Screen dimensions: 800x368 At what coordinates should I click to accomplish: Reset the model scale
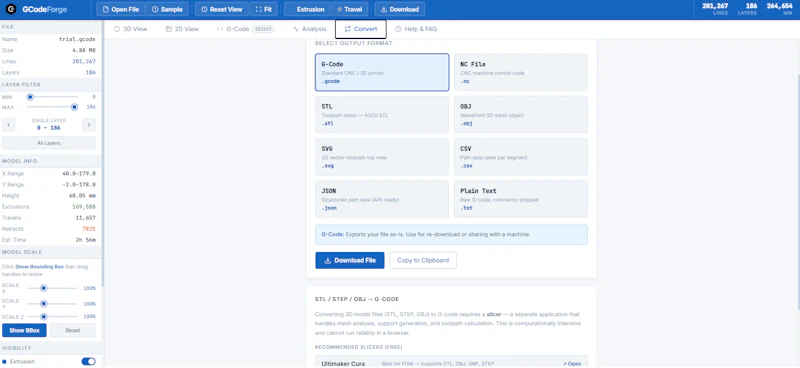72,330
